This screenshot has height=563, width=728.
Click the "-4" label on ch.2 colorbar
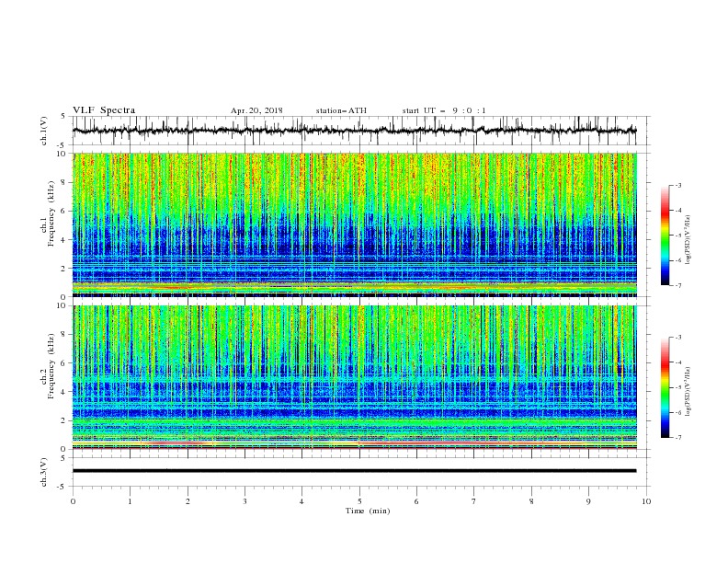click(678, 362)
